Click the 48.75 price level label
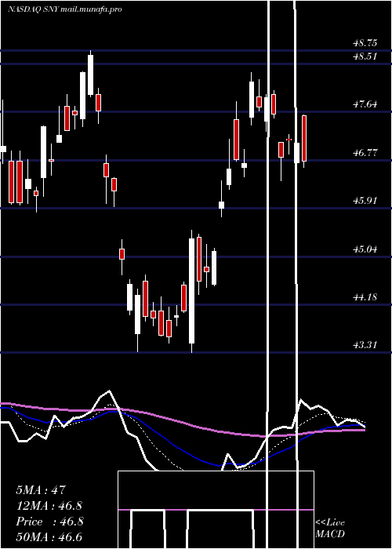The height and width of the screenshot is (549, 392). (x=365, y=43)
